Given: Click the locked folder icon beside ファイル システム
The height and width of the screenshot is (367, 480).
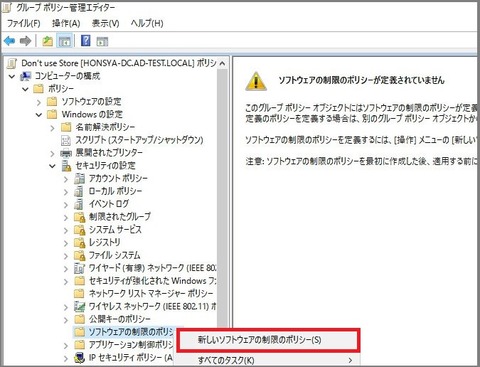Looking at the screenshot, I should [79, 255].
